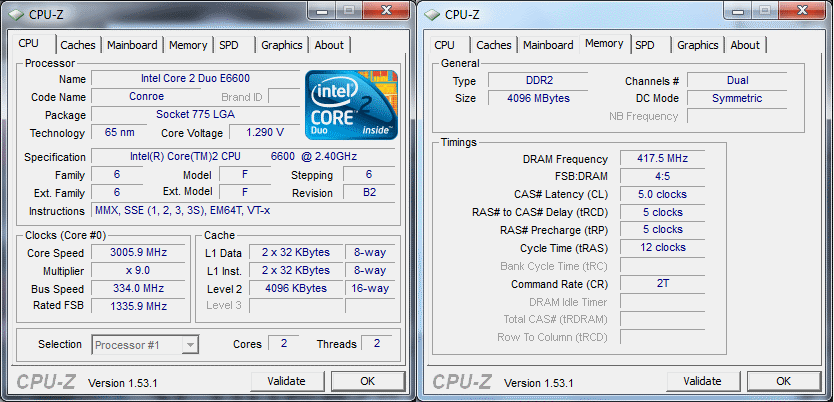Click the B2 revision value

[x=369, y=192]
